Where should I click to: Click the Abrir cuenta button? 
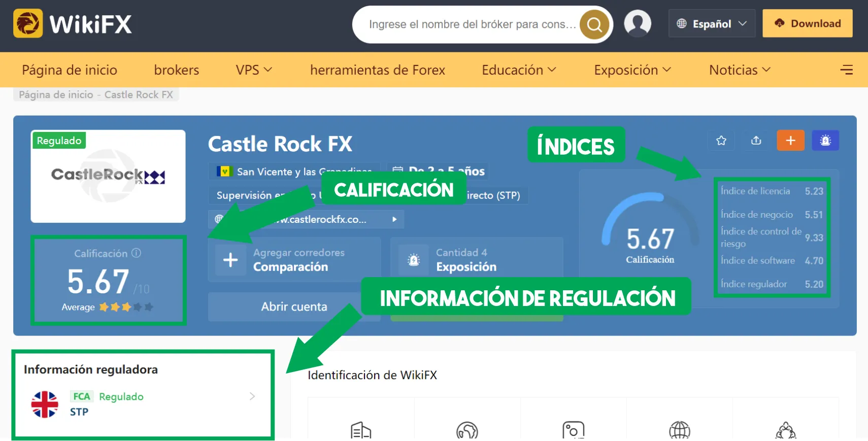[294, 307]
